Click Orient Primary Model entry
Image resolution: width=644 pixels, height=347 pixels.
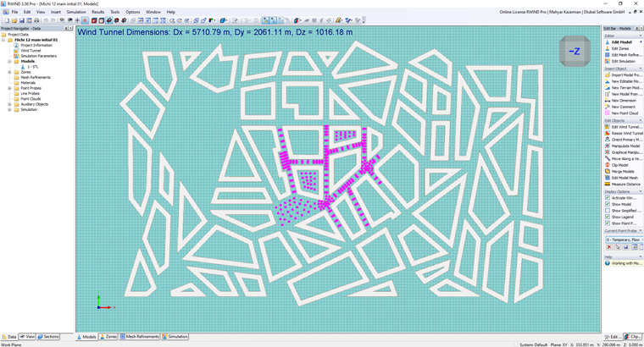pyautogui.click(x=624, y=140)
